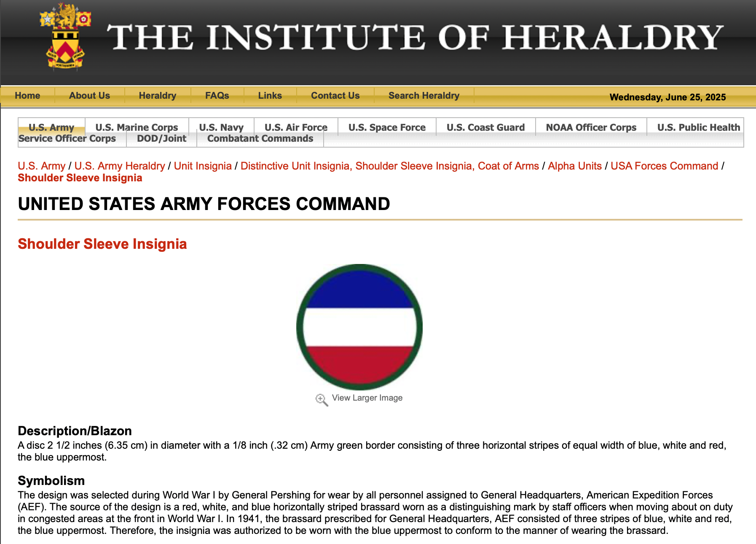
Task: Open the Home menu item
Action: [27, 96]
